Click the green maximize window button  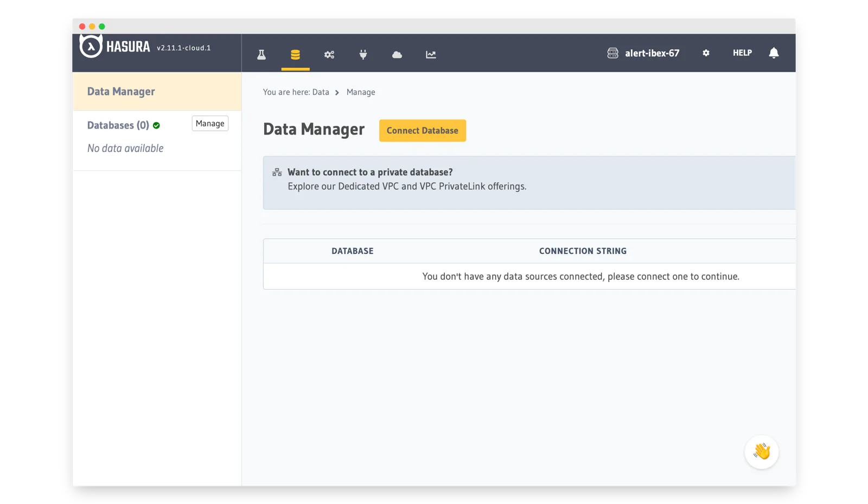point(101,26)
